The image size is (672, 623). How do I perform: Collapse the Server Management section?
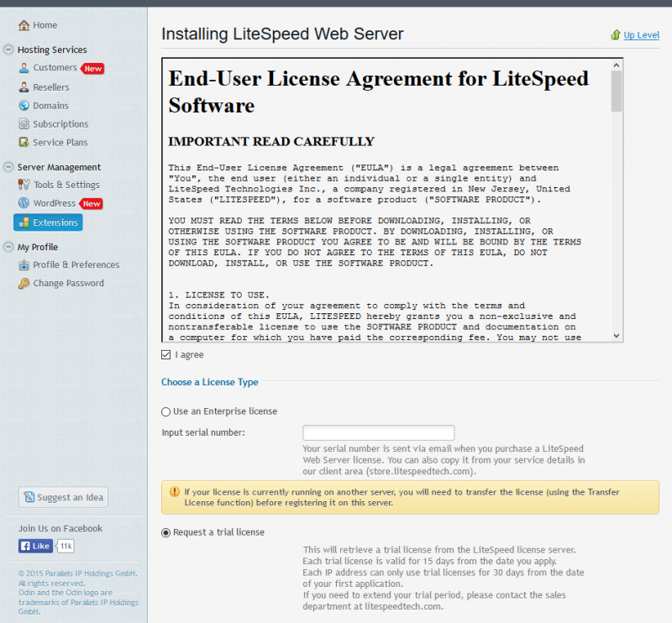click(8, 167)
